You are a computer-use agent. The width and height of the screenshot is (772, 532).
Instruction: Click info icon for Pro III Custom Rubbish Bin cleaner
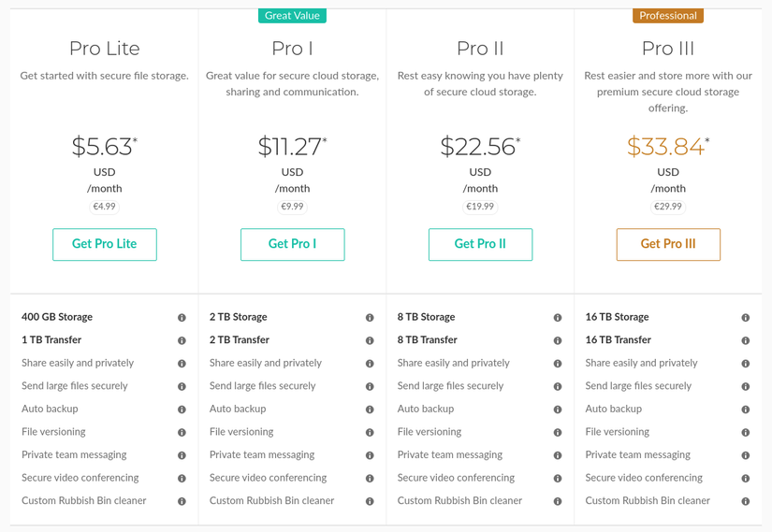pyautogui.click(x=746, y=501)
